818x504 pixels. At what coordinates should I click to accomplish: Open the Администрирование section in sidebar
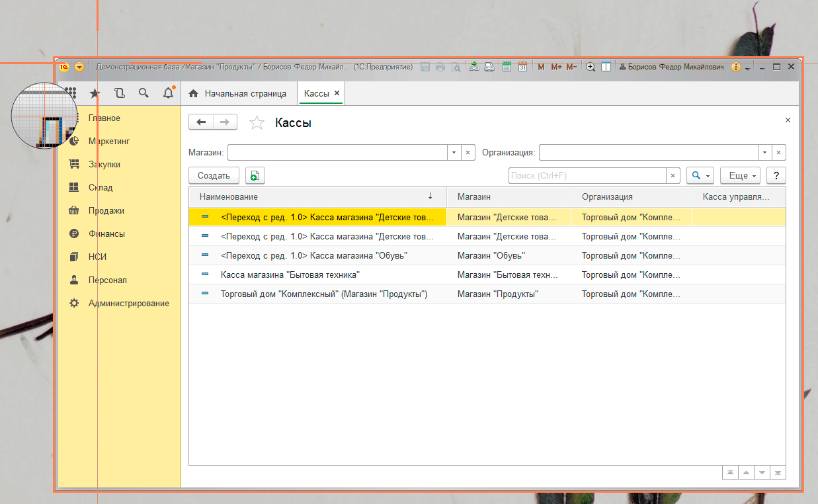pos(128,303)
